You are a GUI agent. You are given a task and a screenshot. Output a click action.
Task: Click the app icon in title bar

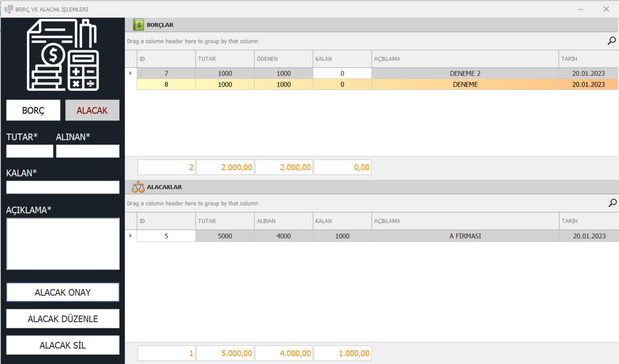click(8, 9)
